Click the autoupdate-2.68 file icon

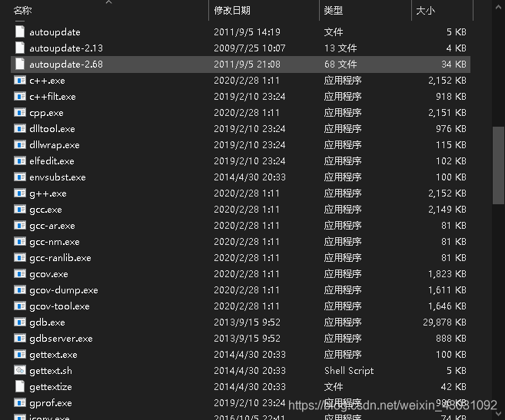20,64
